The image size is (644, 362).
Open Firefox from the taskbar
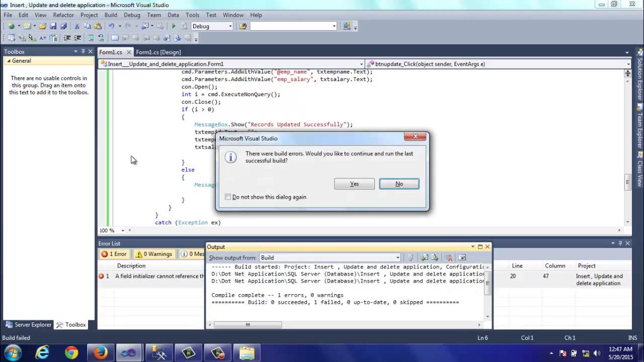pyautogui.click(x=100, y=353)
